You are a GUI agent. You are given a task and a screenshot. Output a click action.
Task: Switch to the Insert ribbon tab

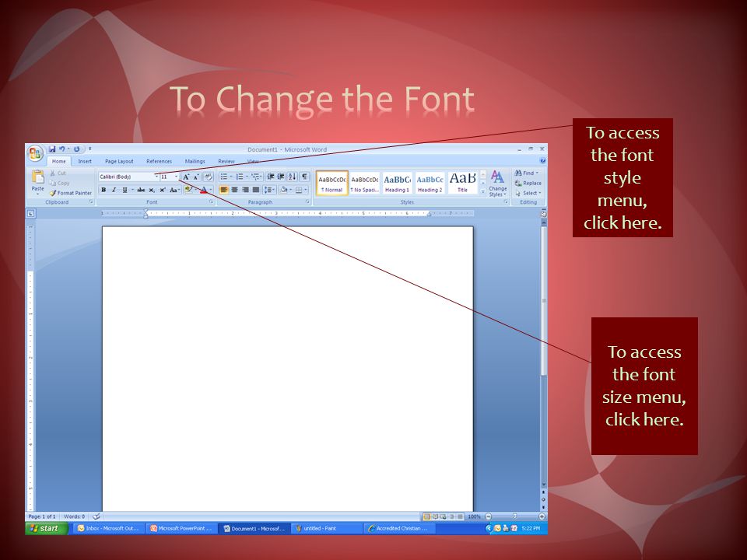85,162
